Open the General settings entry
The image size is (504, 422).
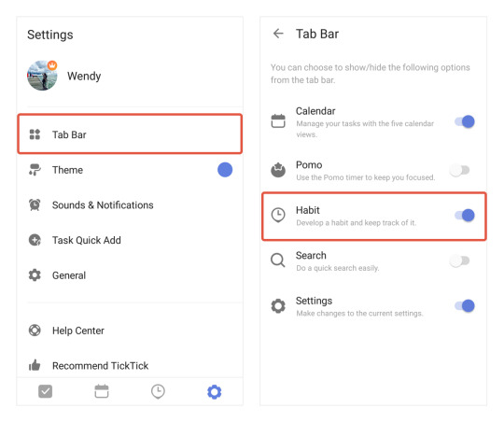pos(130,275)
